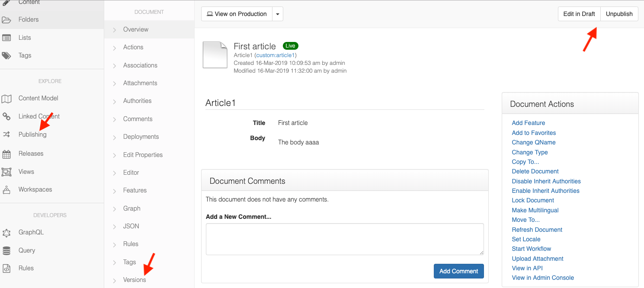Click the Add Comment button
Screen dimensions: 644x288
[x=458, y=271]
